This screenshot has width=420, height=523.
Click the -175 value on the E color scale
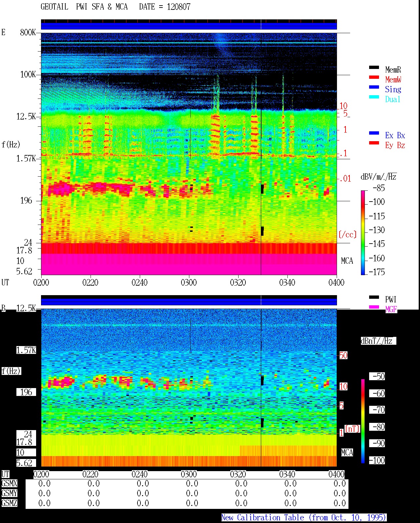point(377,272)
